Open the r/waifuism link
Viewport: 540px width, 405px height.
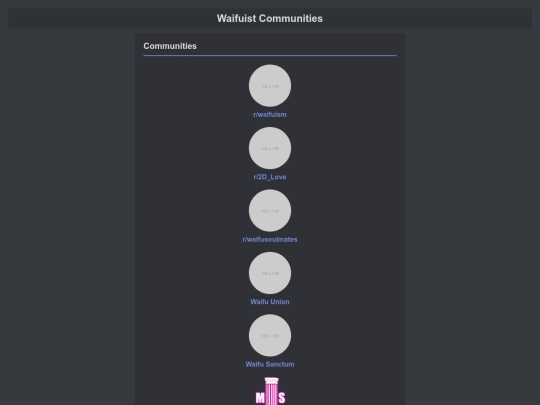(x=270, y=115)
